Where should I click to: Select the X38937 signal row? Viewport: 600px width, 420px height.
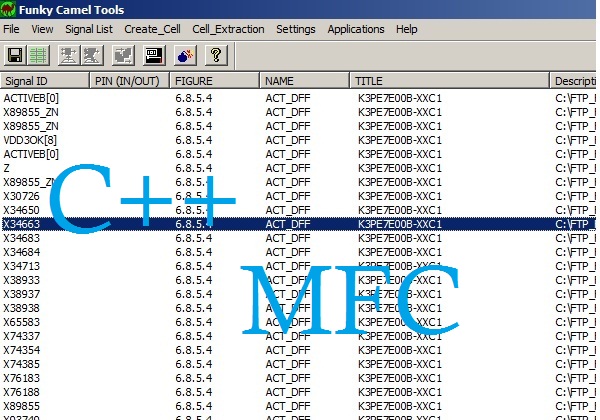298,294
